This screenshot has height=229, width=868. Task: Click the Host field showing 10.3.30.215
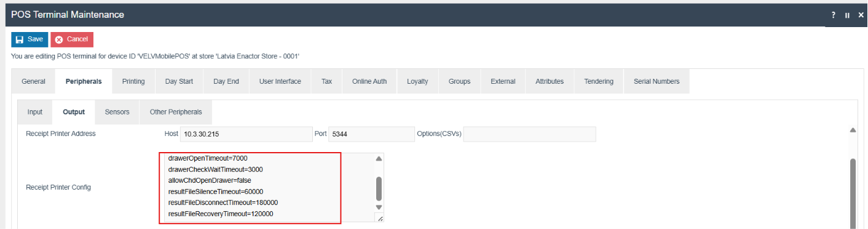click(246, 134)
